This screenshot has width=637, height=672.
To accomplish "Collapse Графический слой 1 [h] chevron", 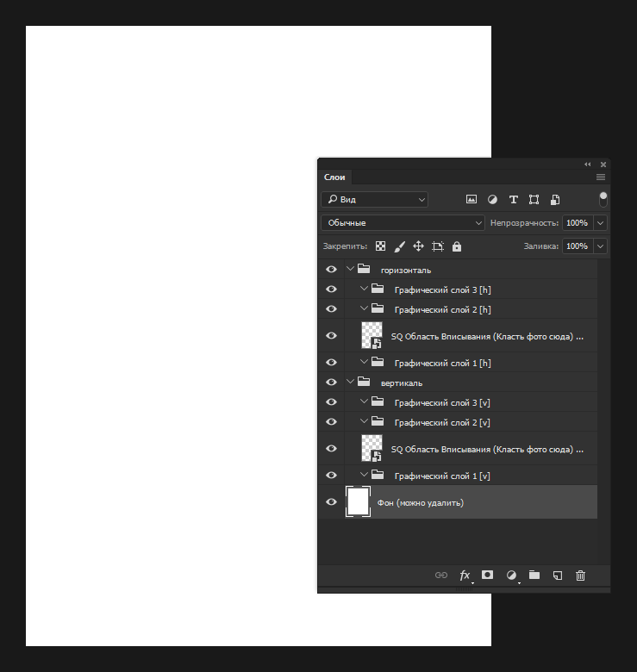I will [x=364, y=362].
